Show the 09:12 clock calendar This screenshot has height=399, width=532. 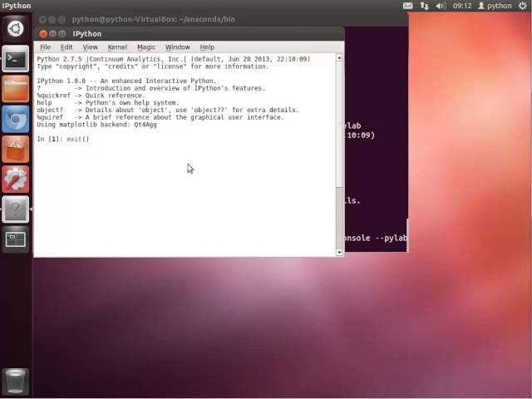tap(462, 6)
